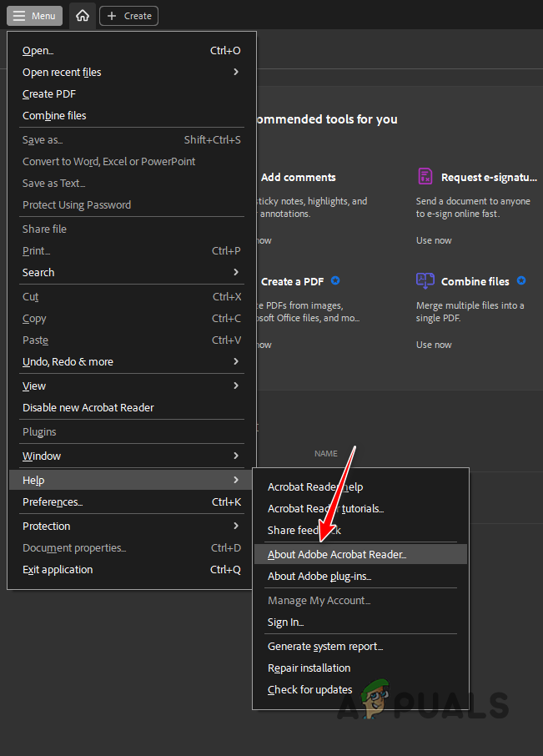543x756 pixels.
Task: Select Create PDF in the menu
Action: tap(132, 94)
